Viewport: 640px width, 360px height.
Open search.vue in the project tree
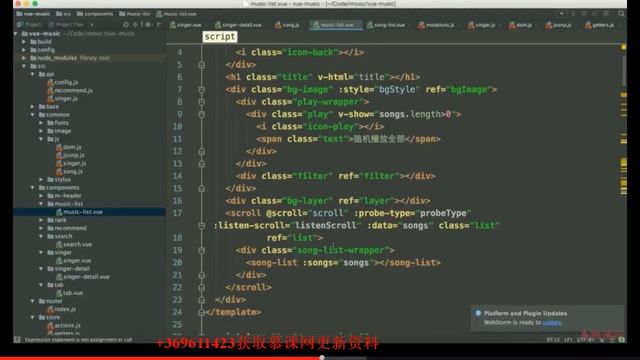[x=74, y=244]
